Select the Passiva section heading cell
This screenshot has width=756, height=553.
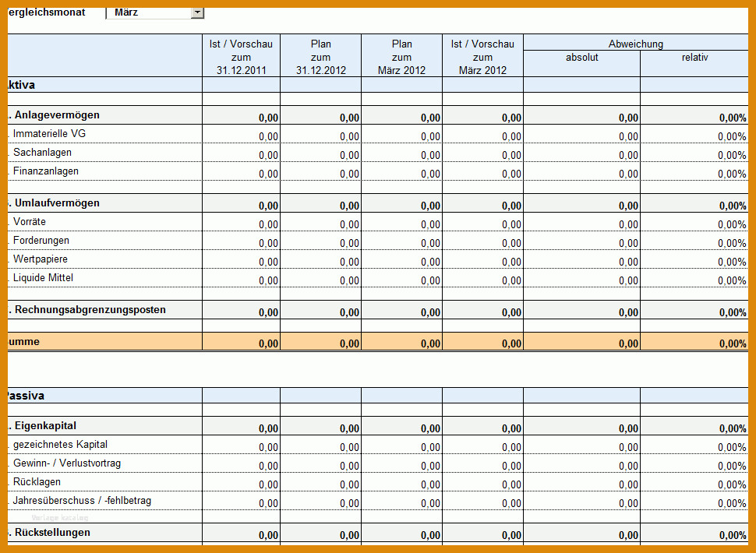click(x=104, y=396)
